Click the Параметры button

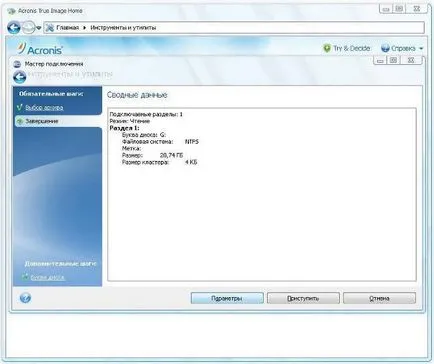pyautogui.click(x=227, y=298)
